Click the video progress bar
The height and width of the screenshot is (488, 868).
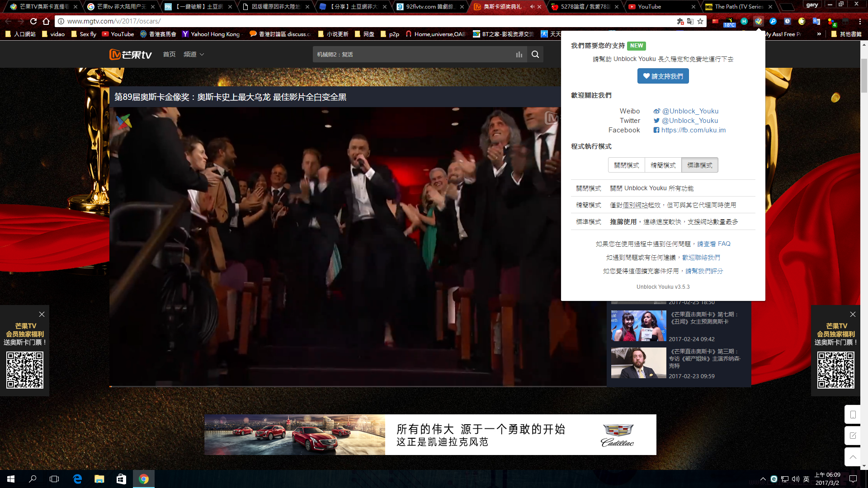coord(357,386)
